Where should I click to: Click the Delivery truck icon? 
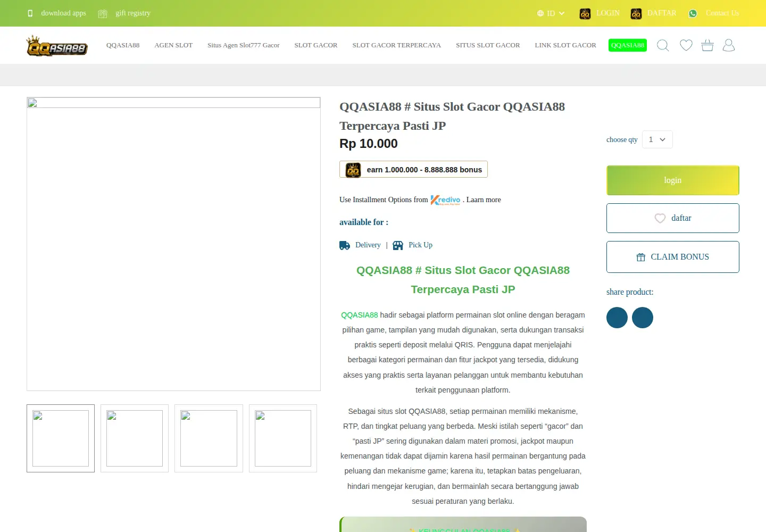345,245
